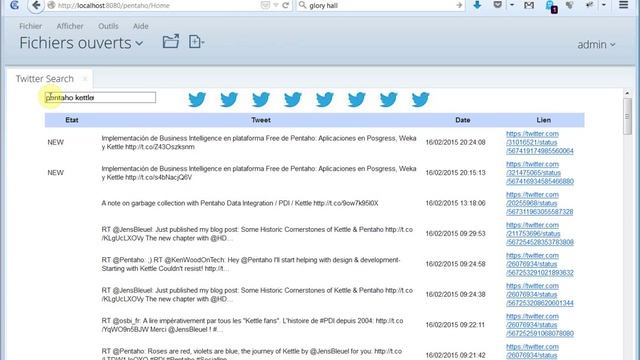The image size is (640, 360).
Task: Click the date 16/02/2015 09:29:53
Action: coord(456,233)
